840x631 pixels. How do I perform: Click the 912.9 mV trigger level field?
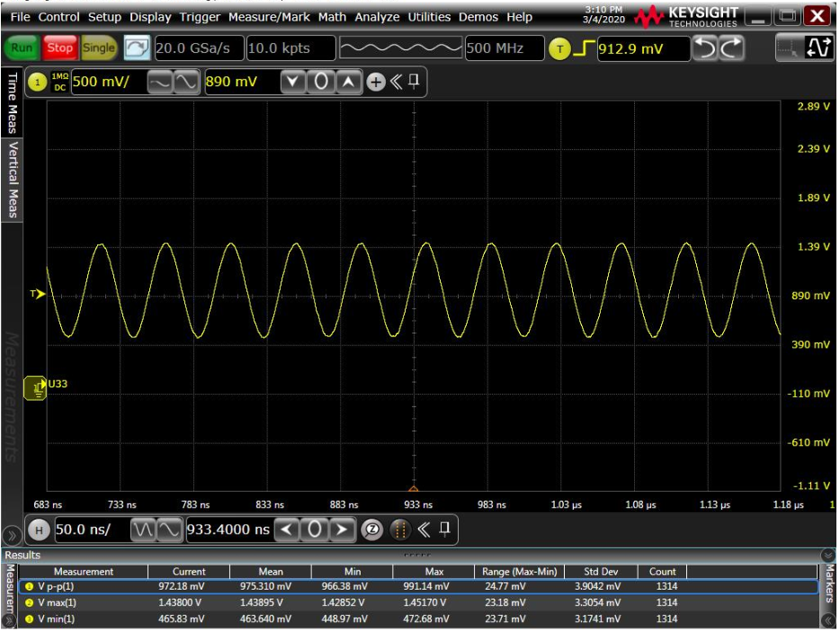coord(643,49)
